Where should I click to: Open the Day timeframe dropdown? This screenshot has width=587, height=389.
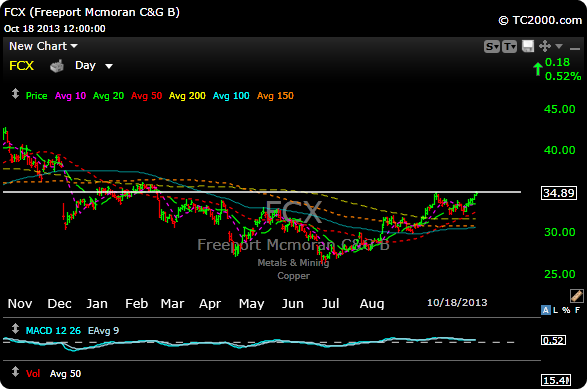tap(94, 66)
